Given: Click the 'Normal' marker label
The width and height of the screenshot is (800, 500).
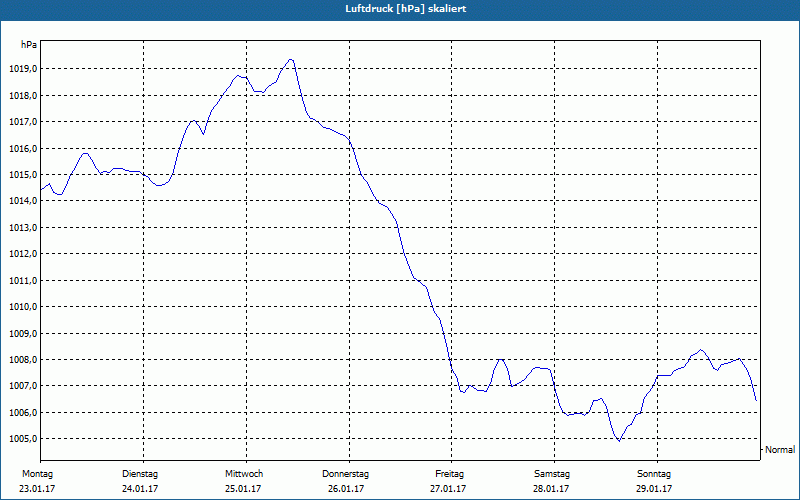Looking at the screenshot, I should (x=780, y=449).
